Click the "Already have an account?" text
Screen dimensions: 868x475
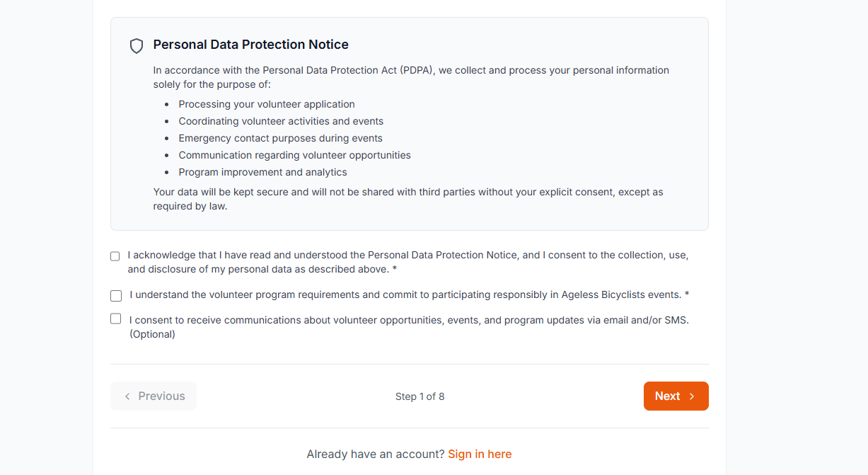(375, 454)
